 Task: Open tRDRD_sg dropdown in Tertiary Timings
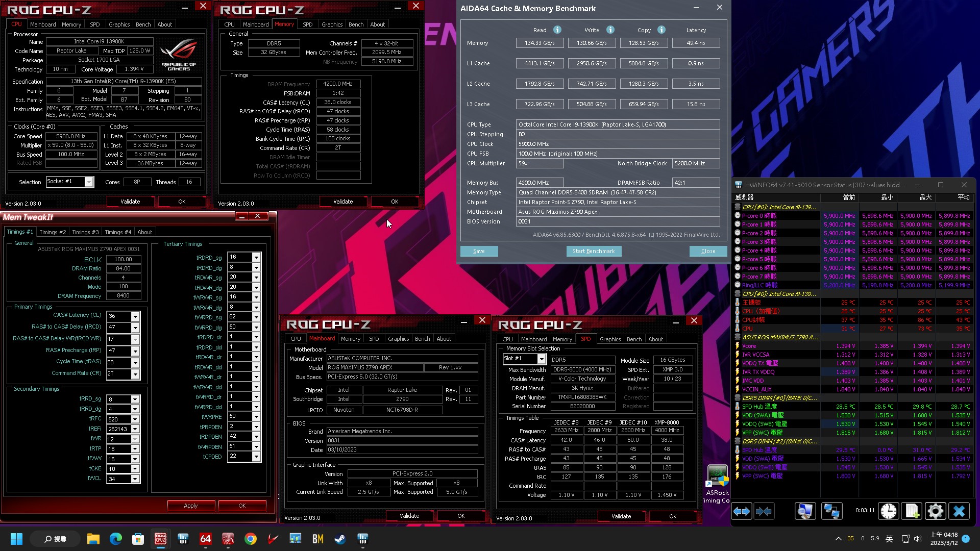[x=256, y=258]
